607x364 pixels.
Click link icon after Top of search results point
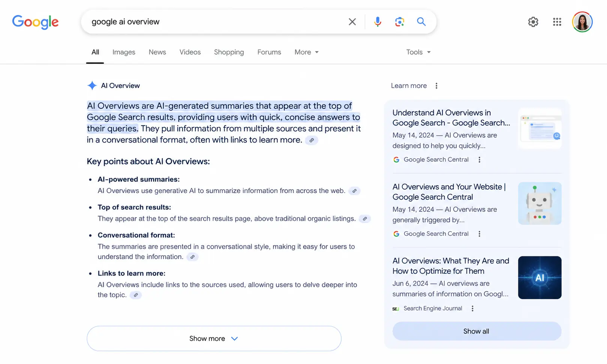click(364, 219)
